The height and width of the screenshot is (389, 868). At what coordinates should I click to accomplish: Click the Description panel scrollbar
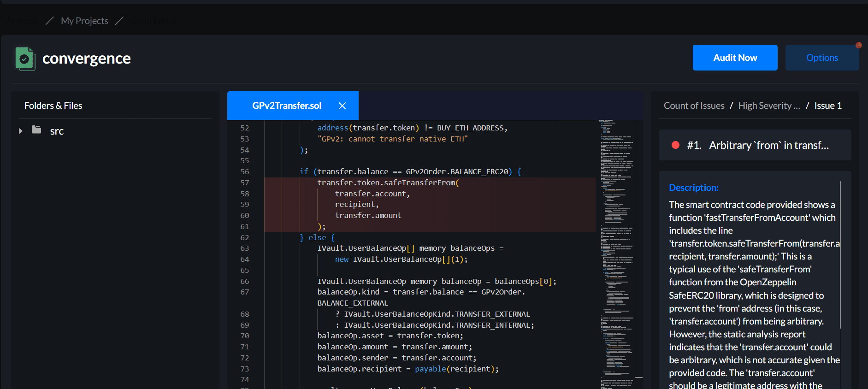[x=840, y=253]
